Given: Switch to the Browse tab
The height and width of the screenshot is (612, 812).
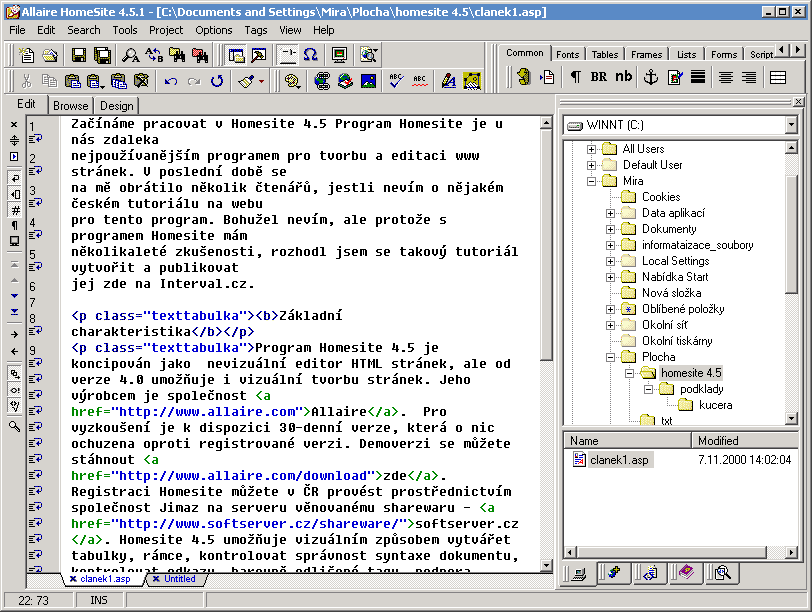Looking at the screenshot, I should (x=70, y=106).
